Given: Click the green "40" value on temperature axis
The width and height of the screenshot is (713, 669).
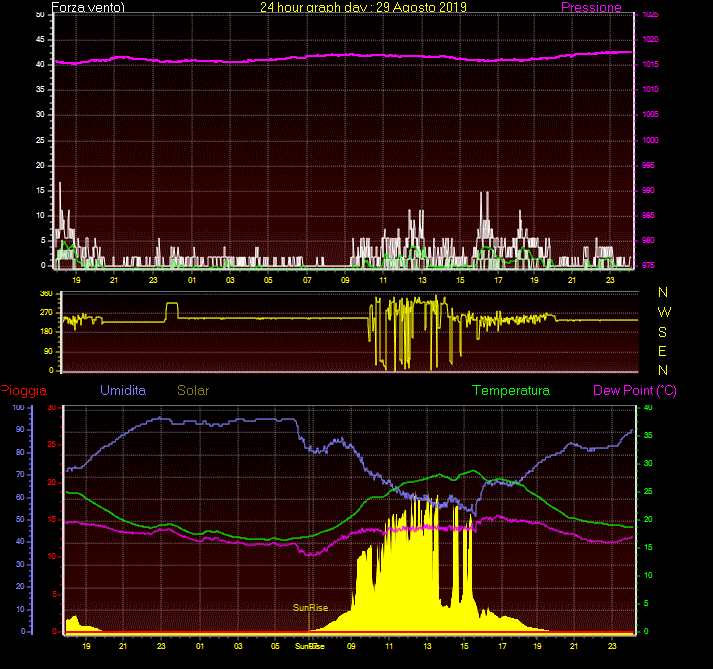Looking at the screenshot, I should point(648,407).
